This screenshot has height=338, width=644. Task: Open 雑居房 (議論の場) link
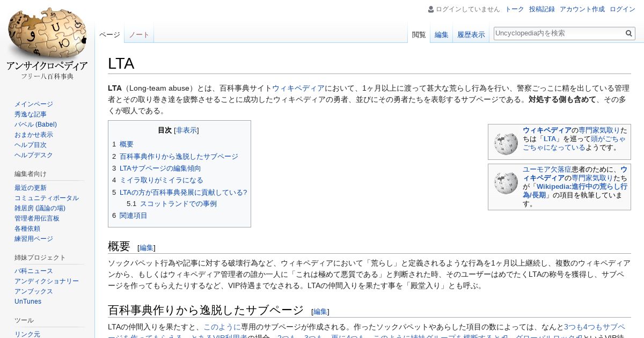(x=40, y=208)
